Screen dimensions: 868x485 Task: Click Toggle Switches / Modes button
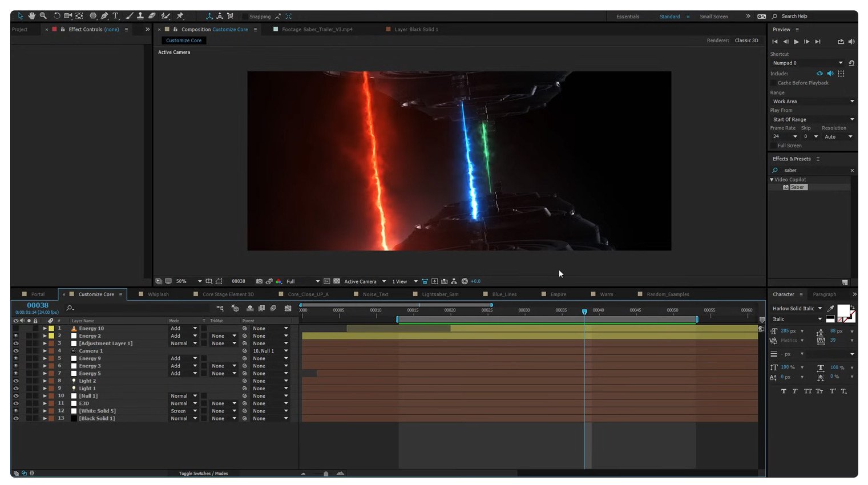[x=203, y=473]
